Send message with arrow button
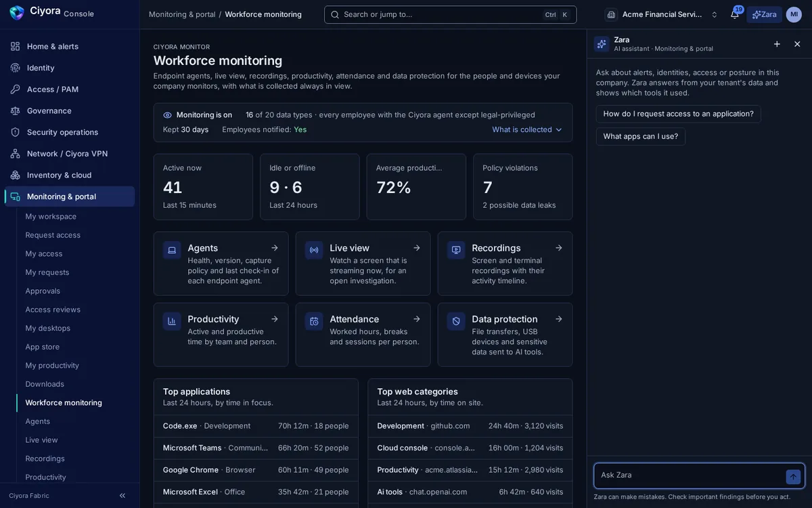 793,477
